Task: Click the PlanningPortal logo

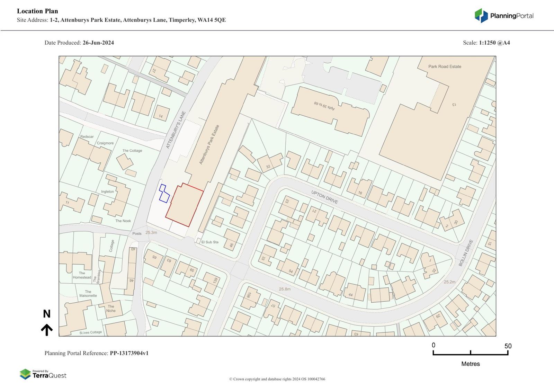Action: click(x=503, y=16)
